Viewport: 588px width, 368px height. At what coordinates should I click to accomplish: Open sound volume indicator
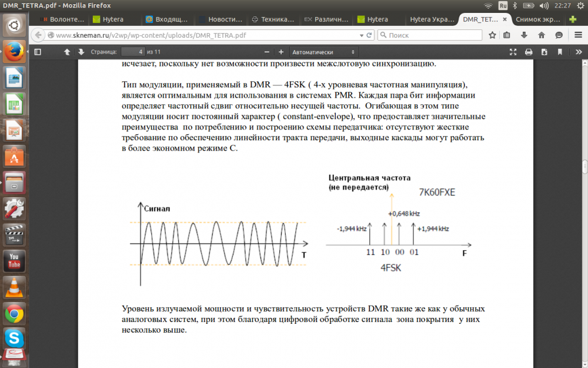[x=544, y=6]
